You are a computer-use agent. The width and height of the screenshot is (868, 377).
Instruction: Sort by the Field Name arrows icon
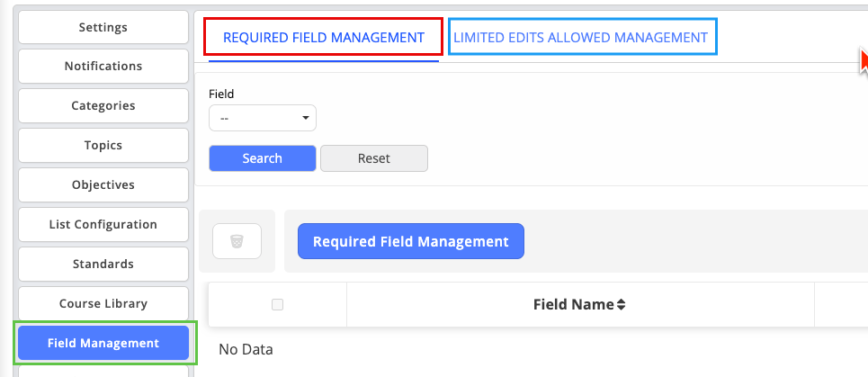coord(621,305)
